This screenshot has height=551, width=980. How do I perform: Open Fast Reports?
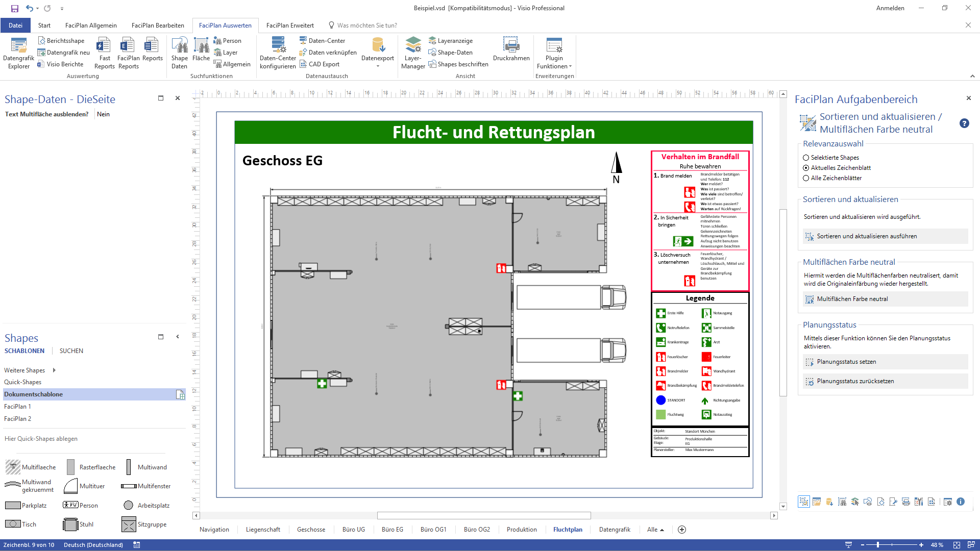tap(104, 53)
